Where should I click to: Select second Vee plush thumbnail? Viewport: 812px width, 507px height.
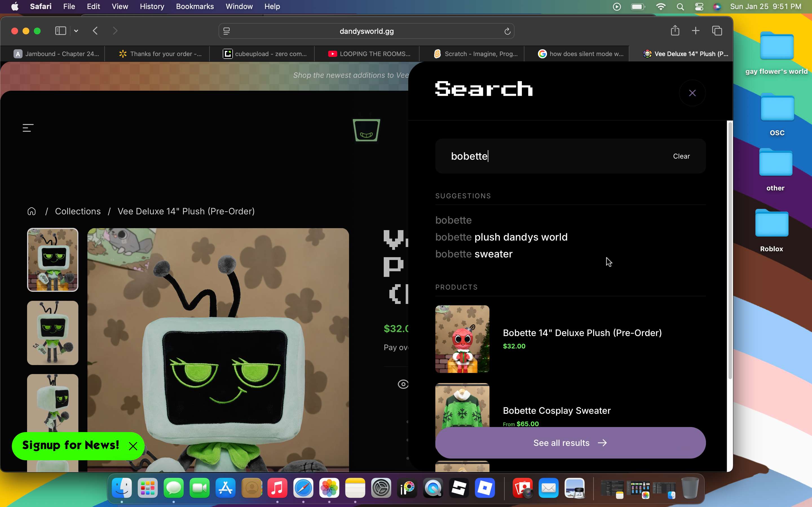[53, 333]
